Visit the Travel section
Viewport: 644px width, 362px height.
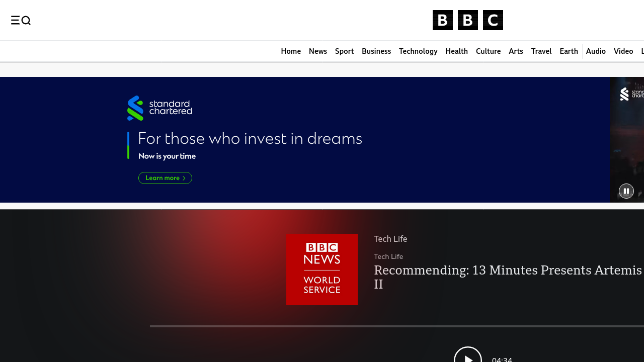point(541,51)
